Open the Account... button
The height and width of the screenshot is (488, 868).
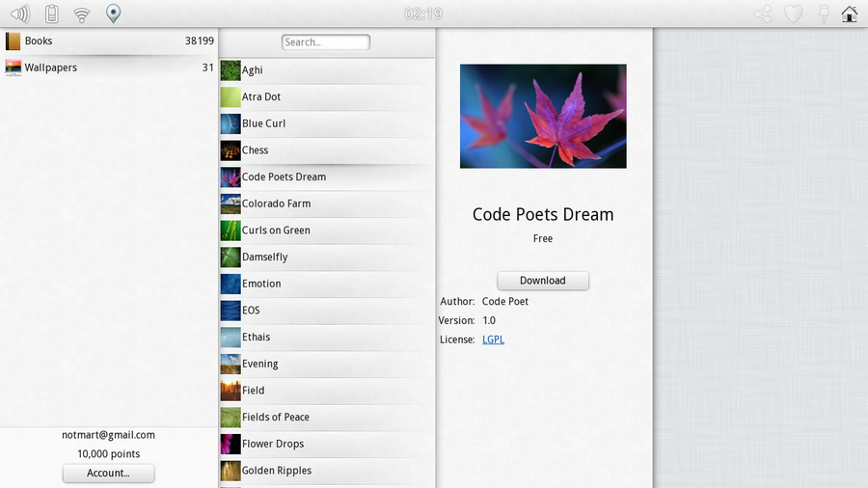point(108,473)
